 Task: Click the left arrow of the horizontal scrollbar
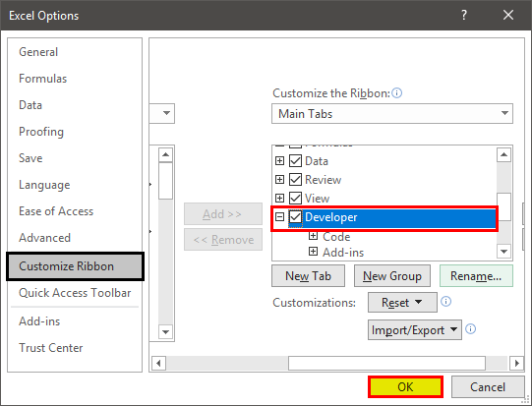(158, 364)
